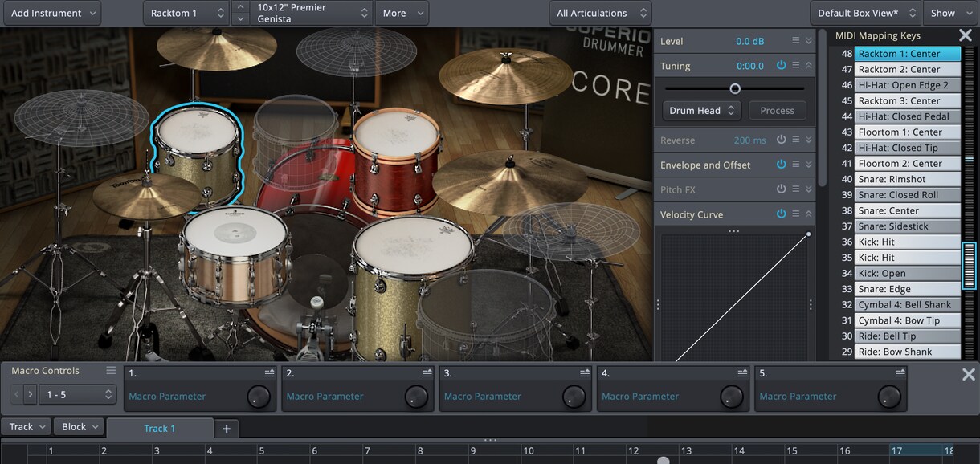
Task: Open the Envelope and Offset options menu icon
Action: coord(795,165)
